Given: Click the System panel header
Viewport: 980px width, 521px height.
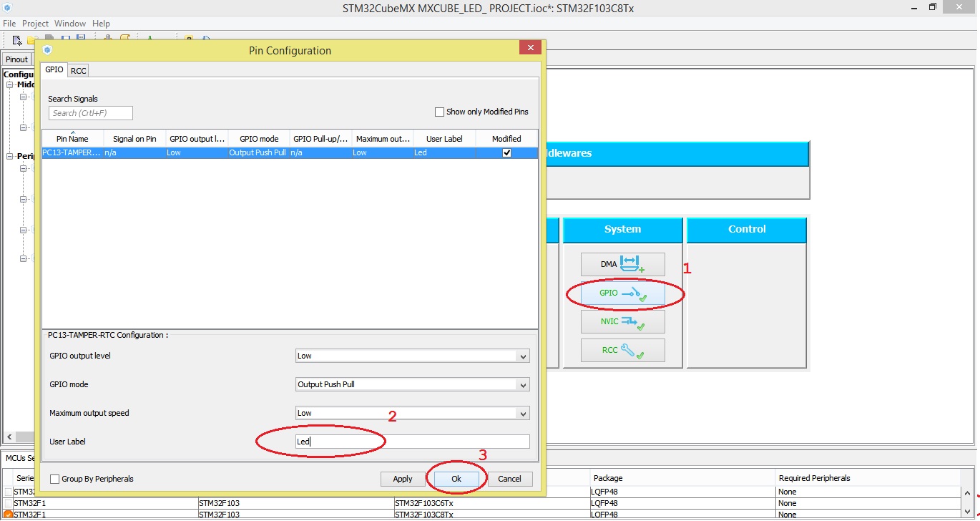Looking at the screenshot, I should pyautogui.click(x=622, y=230).
